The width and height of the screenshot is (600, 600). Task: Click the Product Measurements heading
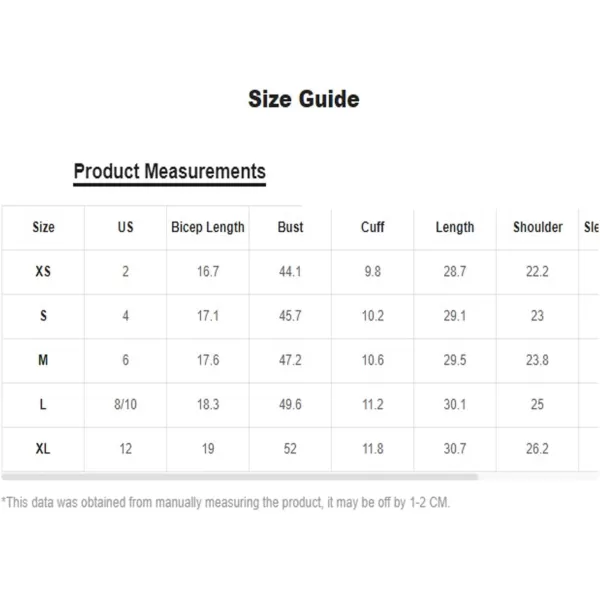[170, 171]
